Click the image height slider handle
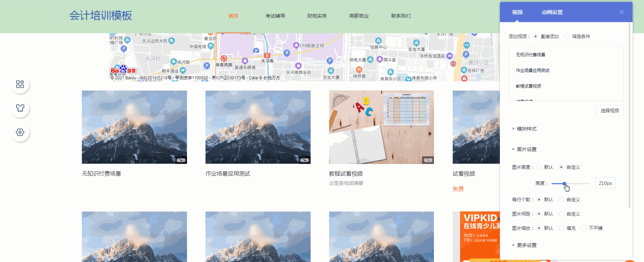The height and width of the screenshot is (262, 644). pos(564,184)
